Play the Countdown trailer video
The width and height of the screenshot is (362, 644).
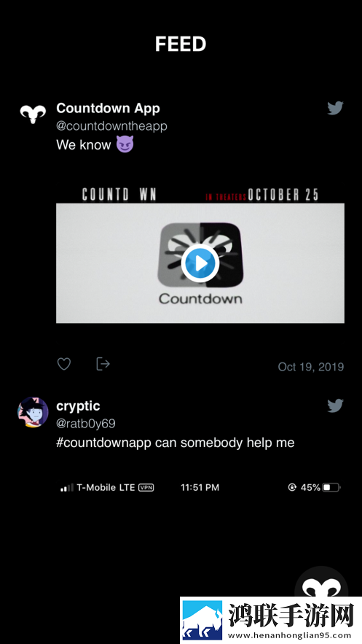click(200, 263)
